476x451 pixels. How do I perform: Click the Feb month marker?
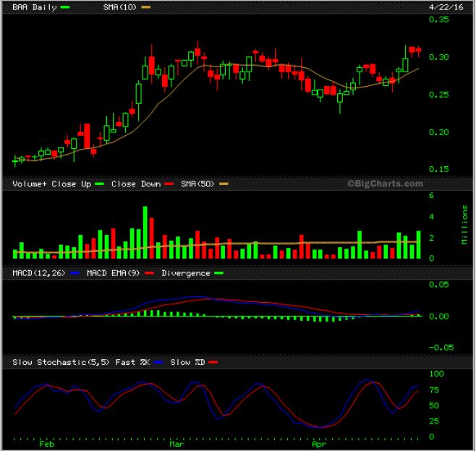click(x=47, y=444)
